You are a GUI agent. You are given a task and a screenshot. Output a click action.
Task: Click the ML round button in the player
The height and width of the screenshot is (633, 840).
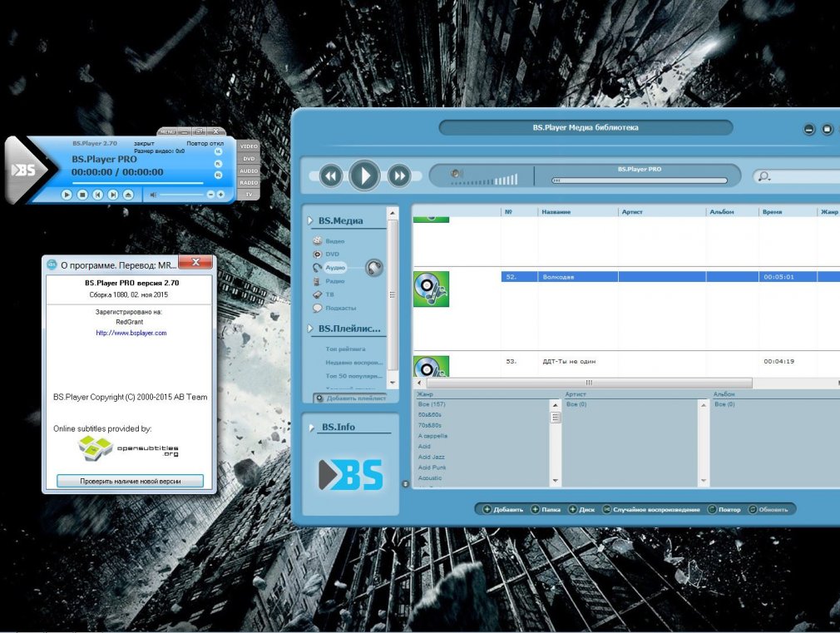218,151
